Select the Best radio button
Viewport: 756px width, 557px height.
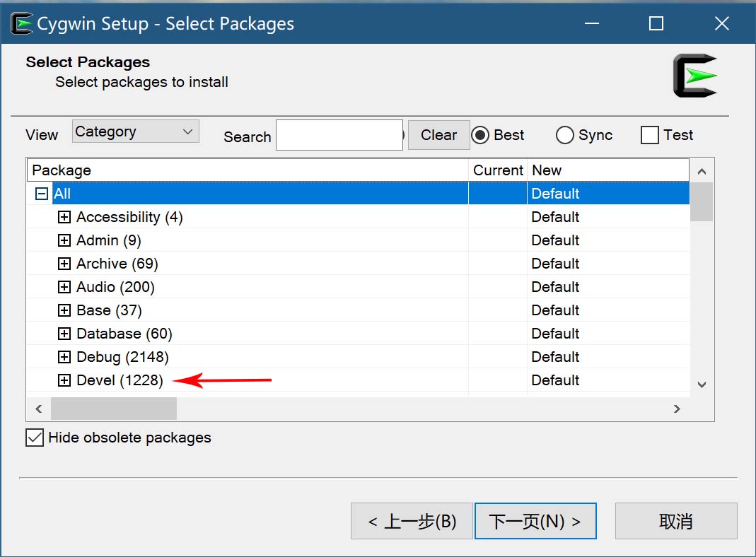[480, 136]
